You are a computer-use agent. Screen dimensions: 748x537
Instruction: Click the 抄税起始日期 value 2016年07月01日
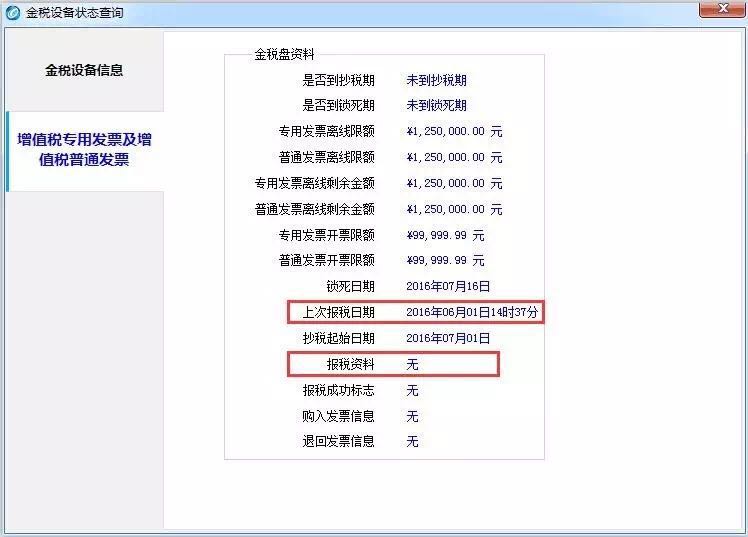pos(448,339)
